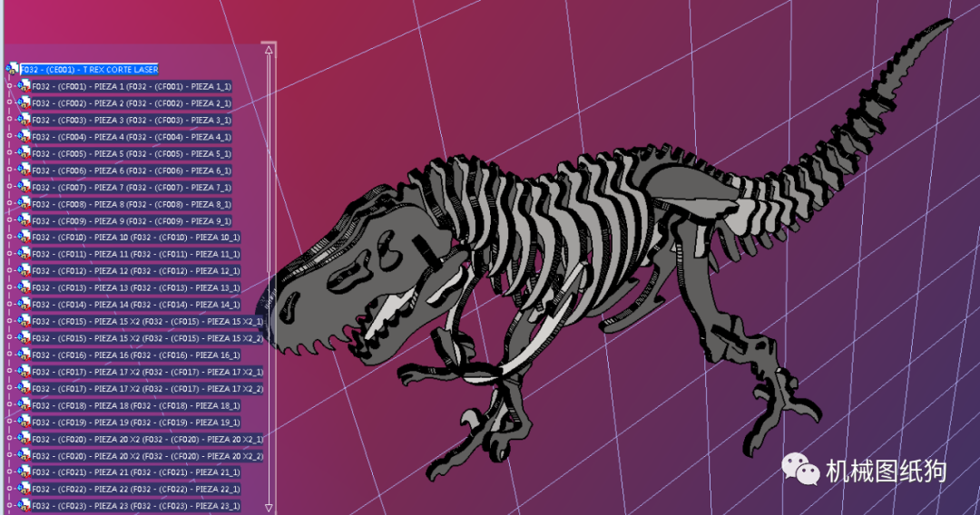Click the part icon of PIEZA 2_1
The height and width of the screenshot is (515, 980).
click(24, 102)
